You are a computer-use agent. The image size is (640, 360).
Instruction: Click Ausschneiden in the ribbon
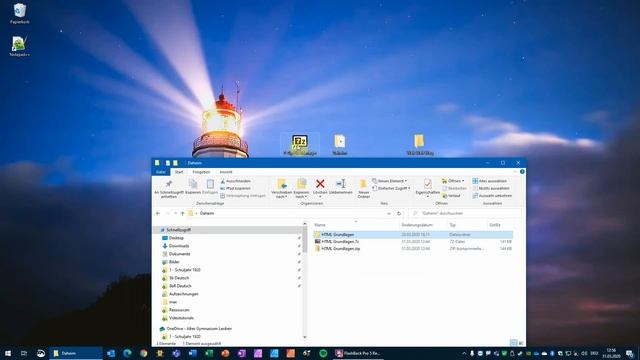236,181
